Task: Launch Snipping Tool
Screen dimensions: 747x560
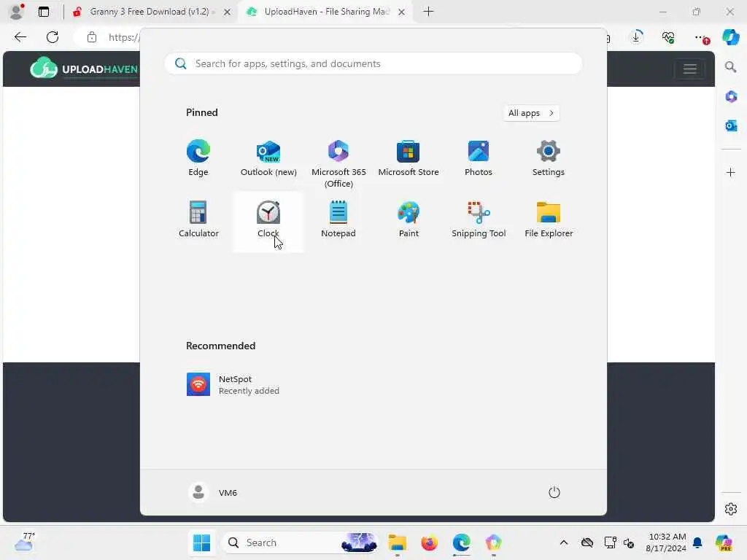Action: click(x=479, y=219)
